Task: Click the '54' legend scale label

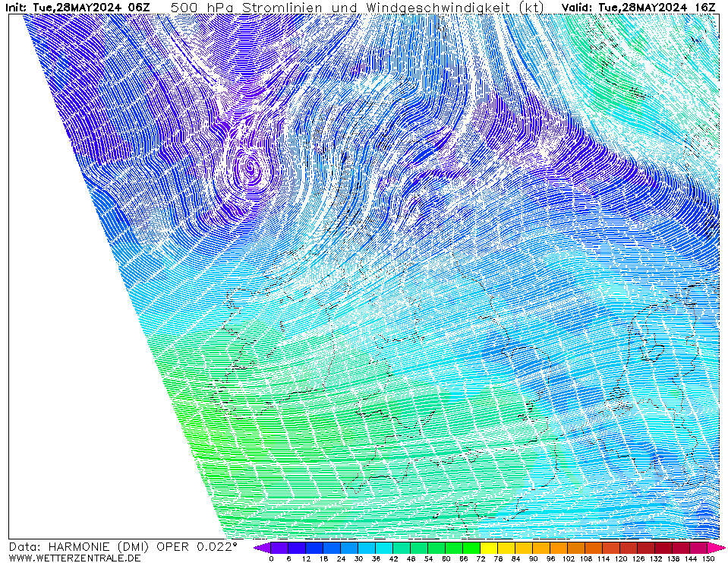Action: tap(428, 558)
